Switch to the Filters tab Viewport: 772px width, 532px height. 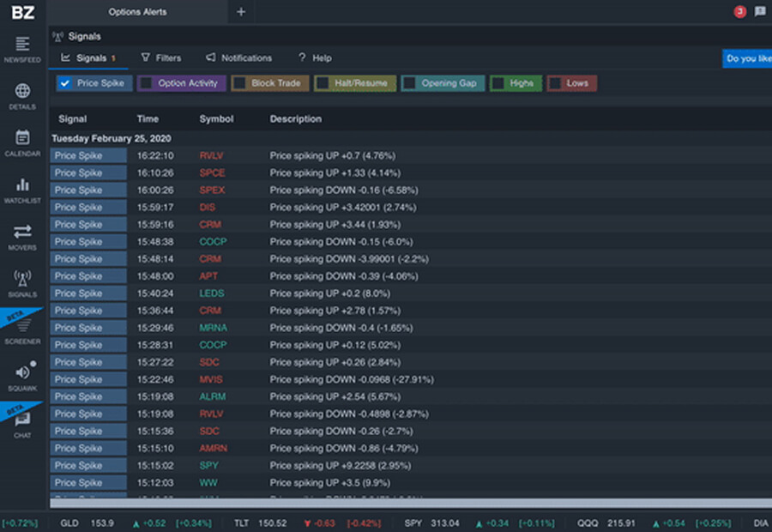click(x=160, y=57)
